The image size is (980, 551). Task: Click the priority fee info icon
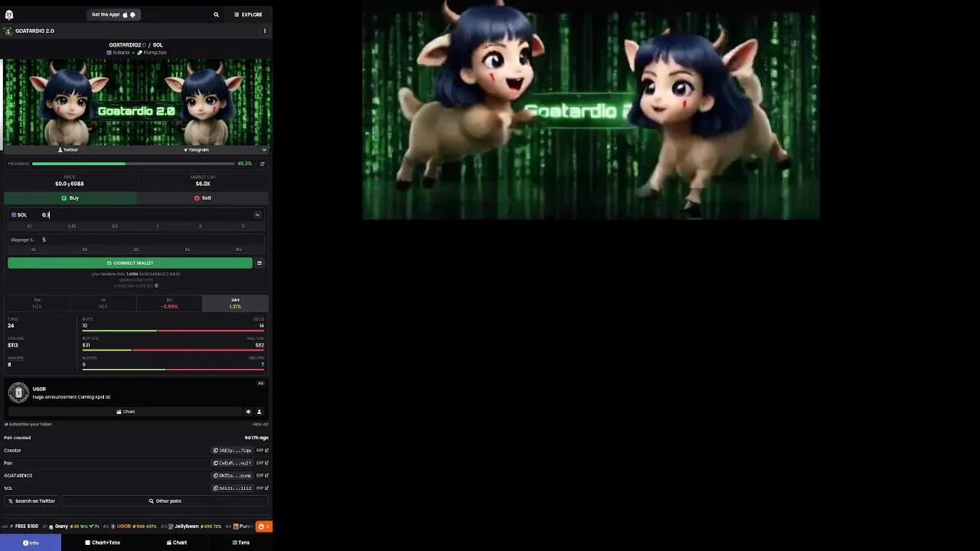coord(157,286)
